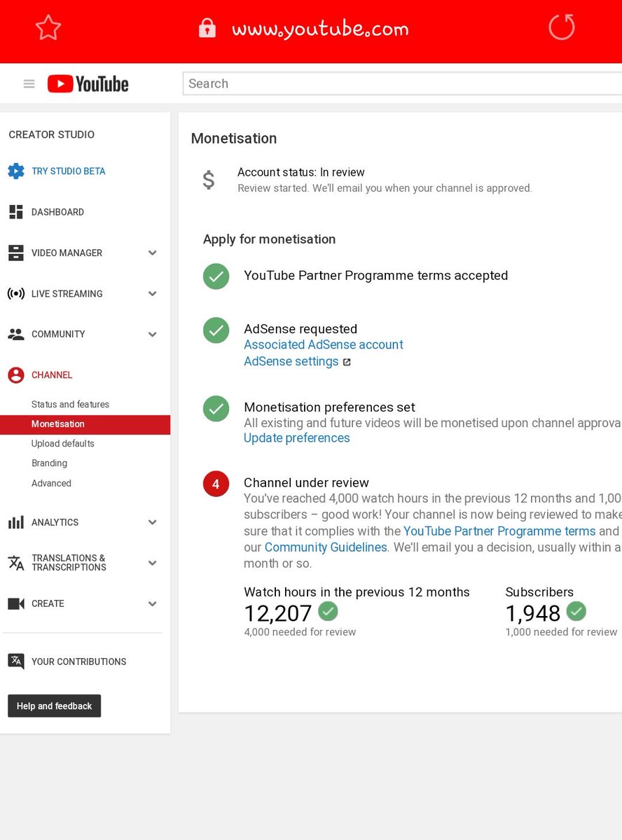
Task: Click the 'Apply for monetisation' heading
Action: point(269,239)
